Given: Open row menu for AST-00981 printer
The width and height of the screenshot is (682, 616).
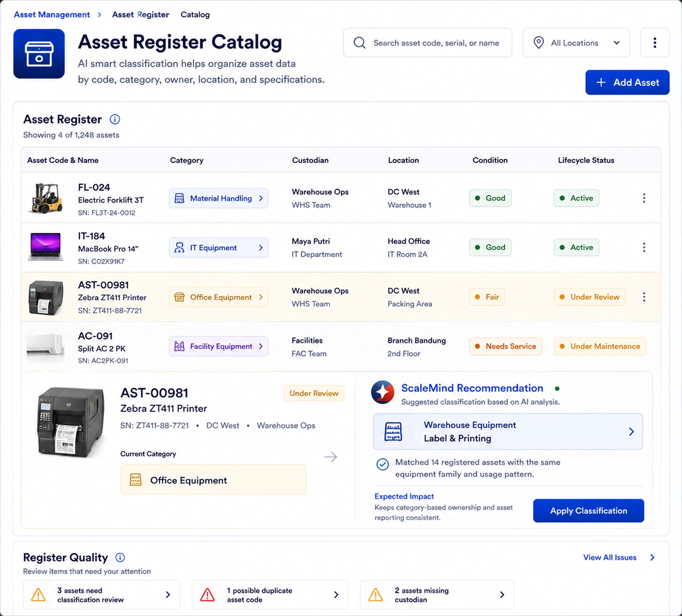Looking at the screenshot, I should tap(644, 297).
